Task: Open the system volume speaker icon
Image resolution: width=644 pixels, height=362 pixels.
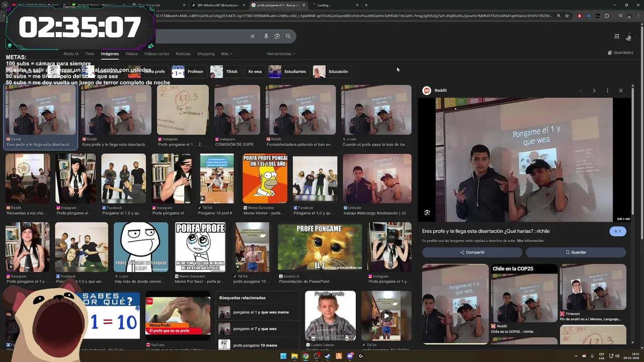Action: pyautogui.click(x=618, y=356)
